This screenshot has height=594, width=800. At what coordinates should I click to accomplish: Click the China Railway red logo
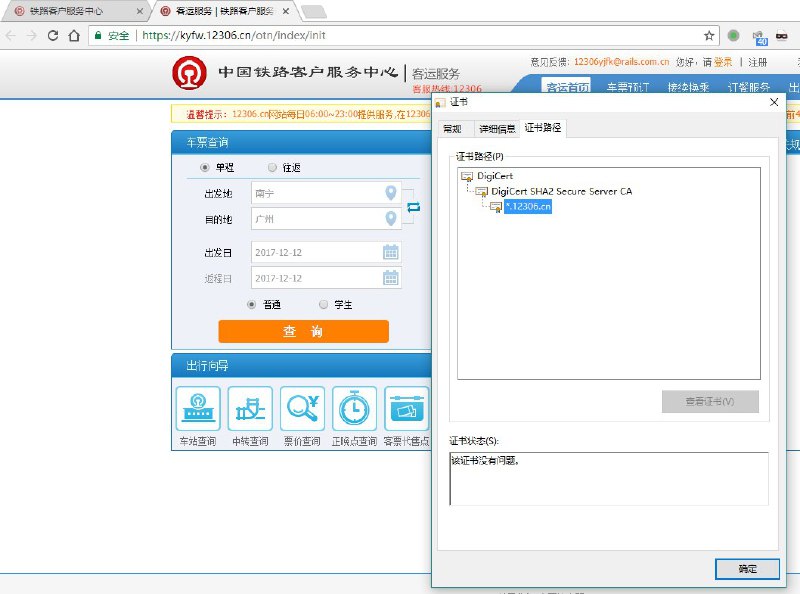tap(189, 72)
